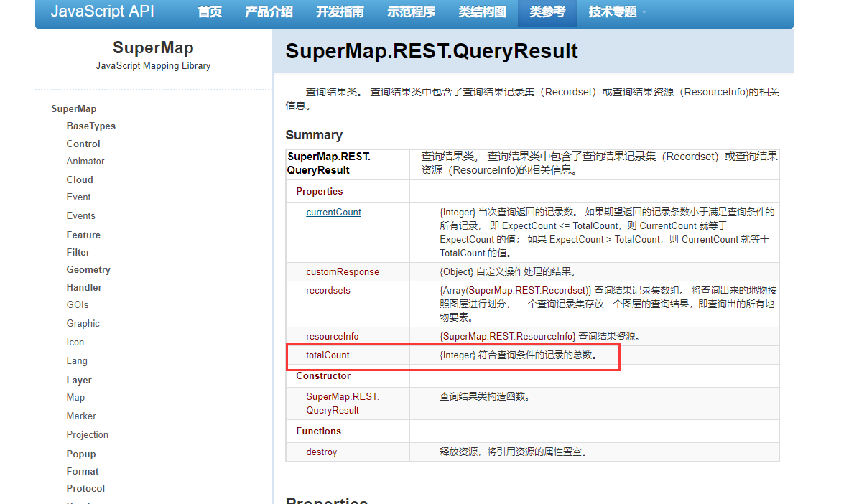Expand the Filter sidebar group
The height and width of the screenshot is (504, 854).
pyautogui.click(x=78, y=252)
